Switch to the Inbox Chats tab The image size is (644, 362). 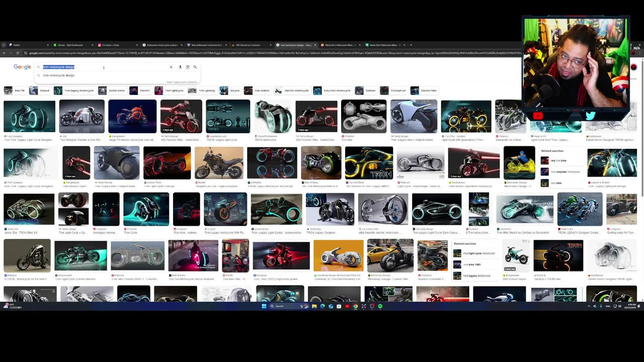[x=118, y=45]
